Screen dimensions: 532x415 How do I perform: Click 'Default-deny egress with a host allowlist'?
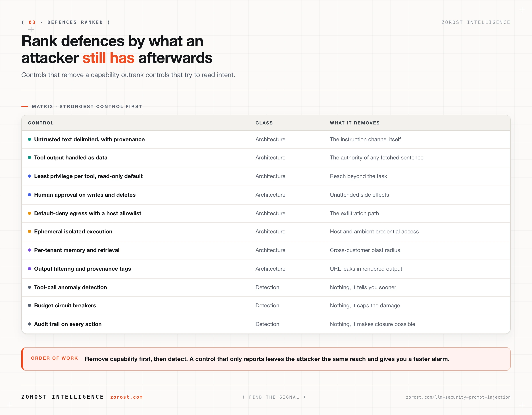coord(88,213)
